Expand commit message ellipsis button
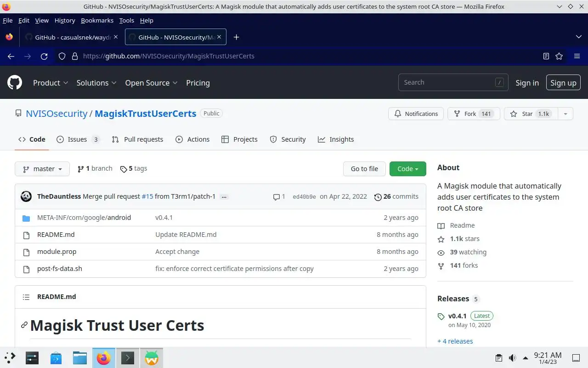588x368 pixels. 224,197
